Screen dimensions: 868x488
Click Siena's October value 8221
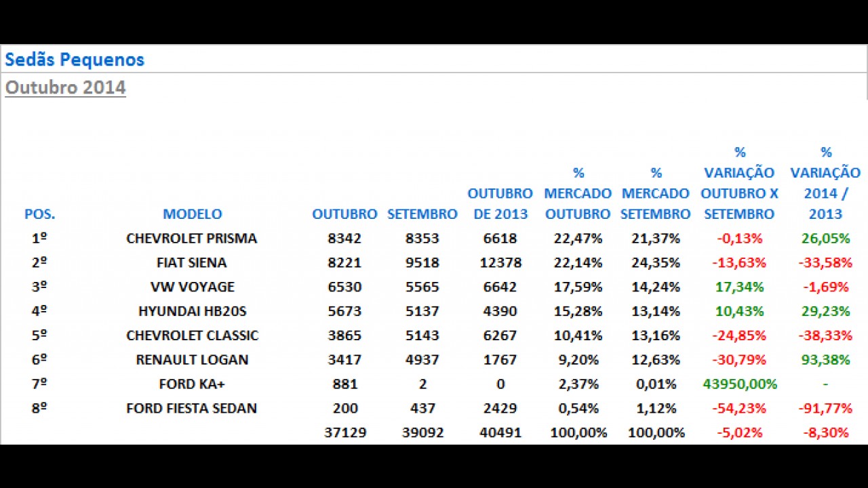pyautogui.click(x=344, y=263)
